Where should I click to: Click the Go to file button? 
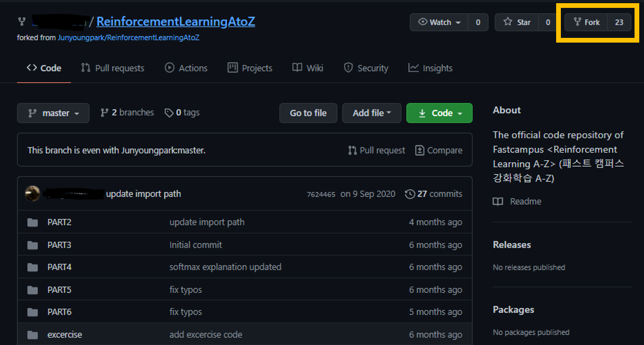[x=308, y=113]
